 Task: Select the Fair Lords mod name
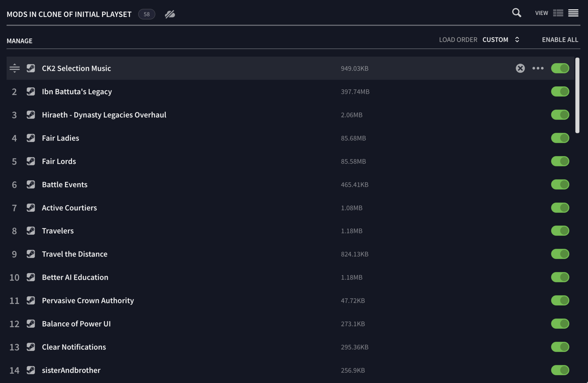[x=59, y=161]
